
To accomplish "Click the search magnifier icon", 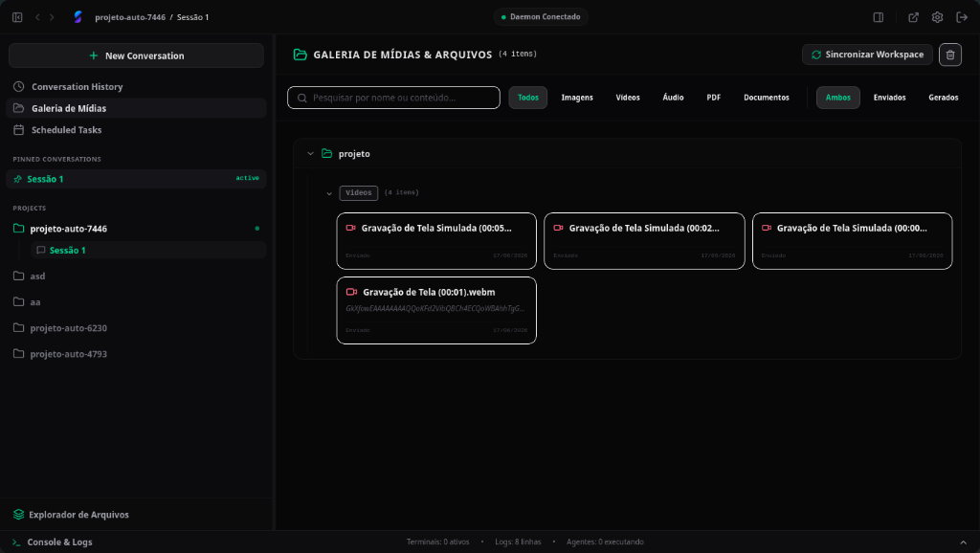I will [x=301, y=98].
